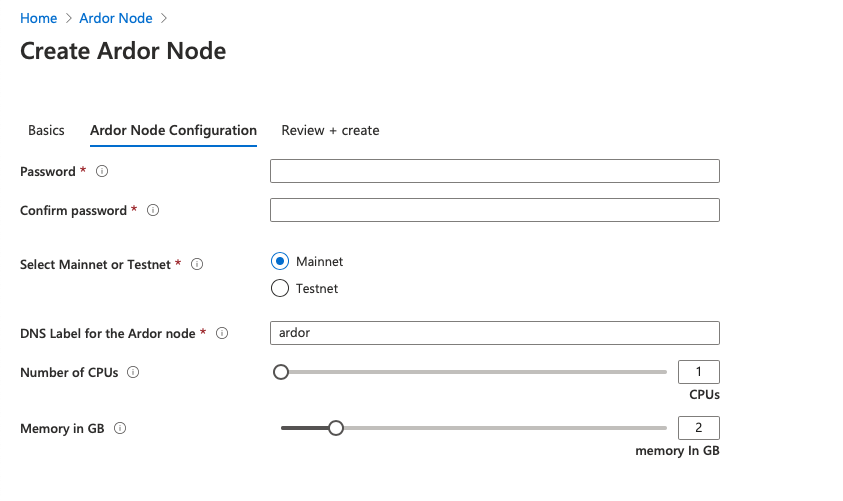
Task: Open the Ardor Node breadcrumb link
Action: (x=116, y=18)
